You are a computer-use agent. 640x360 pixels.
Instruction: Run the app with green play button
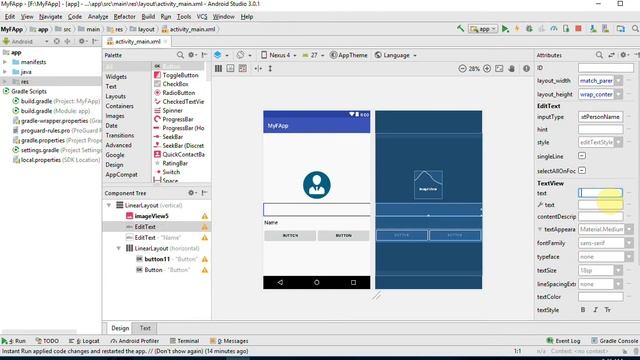tap(505, 29)
